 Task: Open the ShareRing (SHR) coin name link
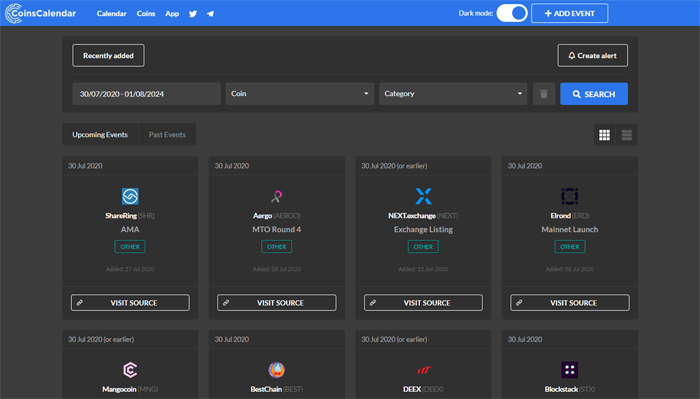pos(130,216)
